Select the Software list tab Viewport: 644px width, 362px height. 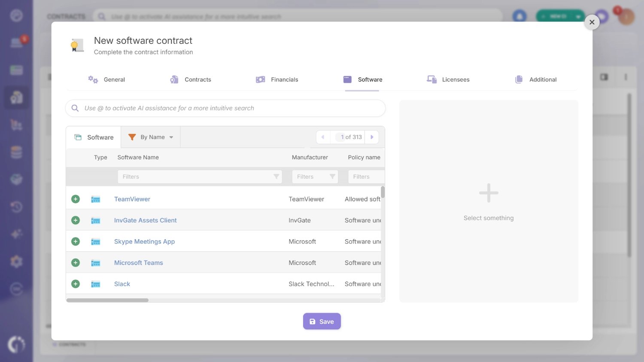94,137
